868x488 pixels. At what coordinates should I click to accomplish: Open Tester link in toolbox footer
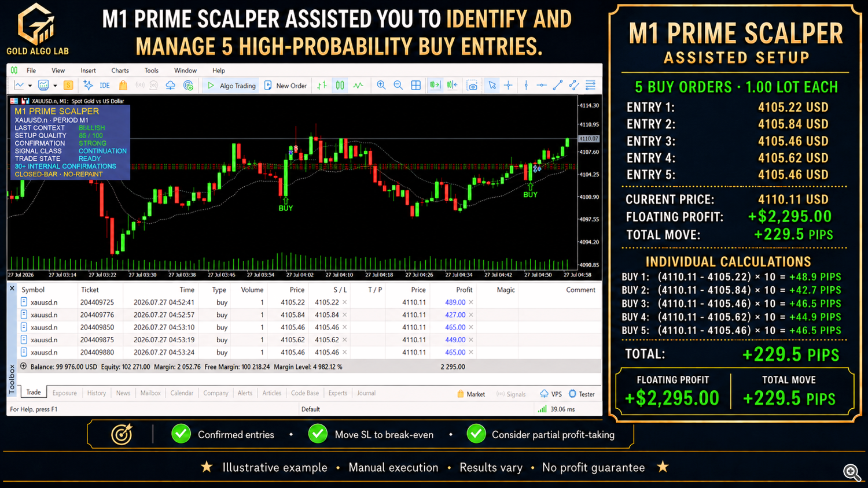[x=582, y=394]
